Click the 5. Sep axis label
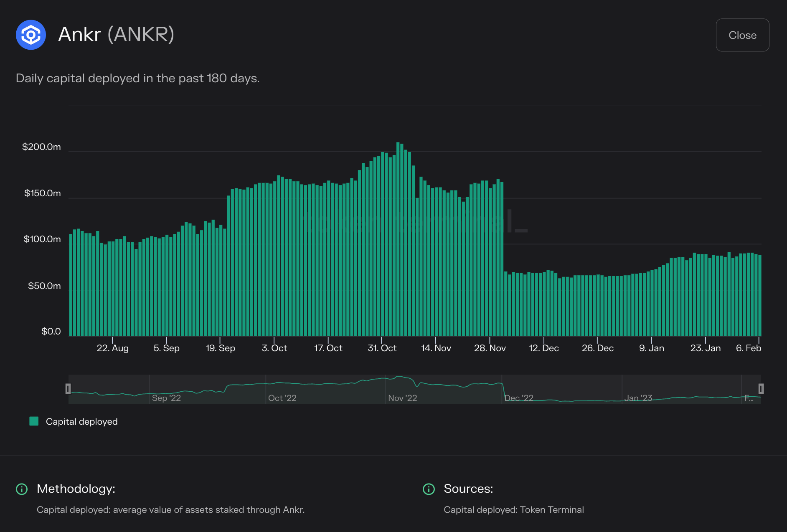Screen dimensions: 787x532 [x=167, y=348]
